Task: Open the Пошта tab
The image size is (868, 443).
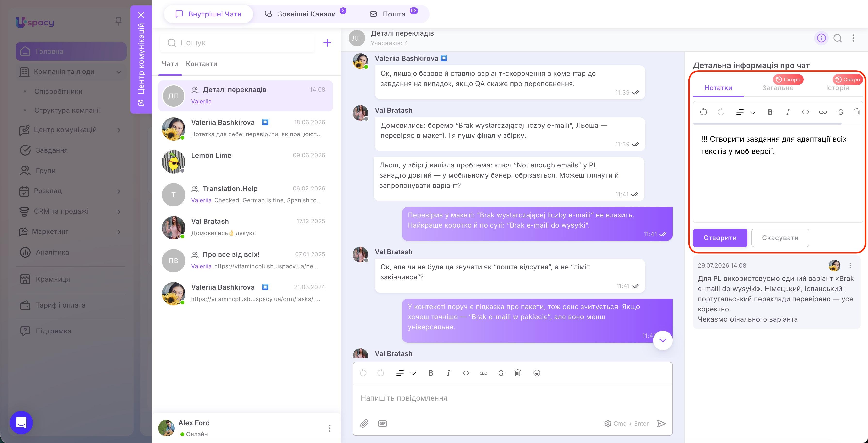Action: click(x=394, y=14)
